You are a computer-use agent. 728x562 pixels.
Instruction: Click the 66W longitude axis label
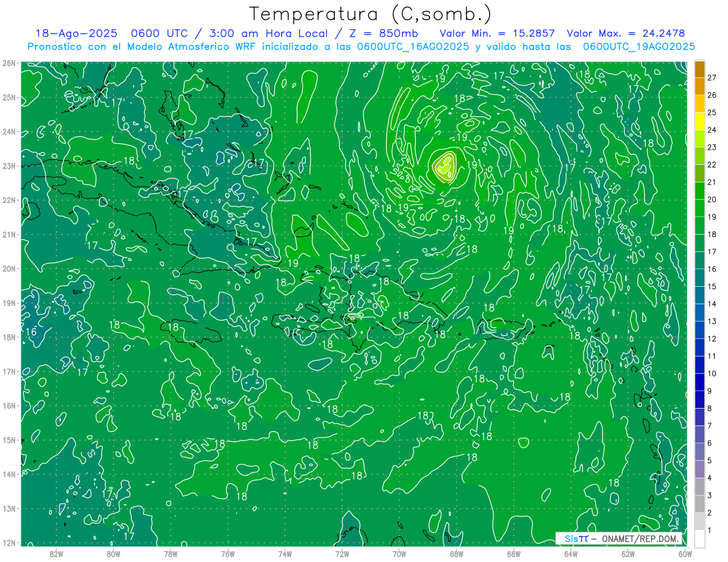point(514,554)
